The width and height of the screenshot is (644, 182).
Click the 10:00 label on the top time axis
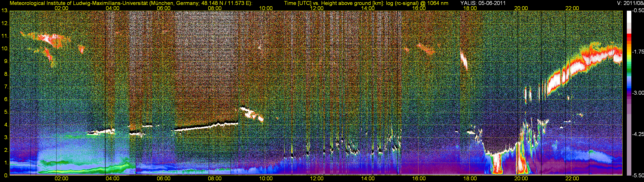point(266,8)
